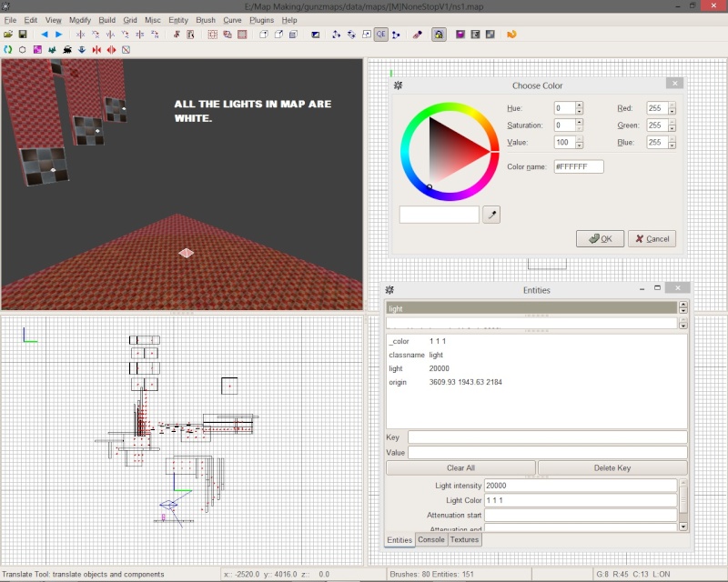Increase the Hue value stepper
This screenshot has height=582, width=728.
pos(579,105)
